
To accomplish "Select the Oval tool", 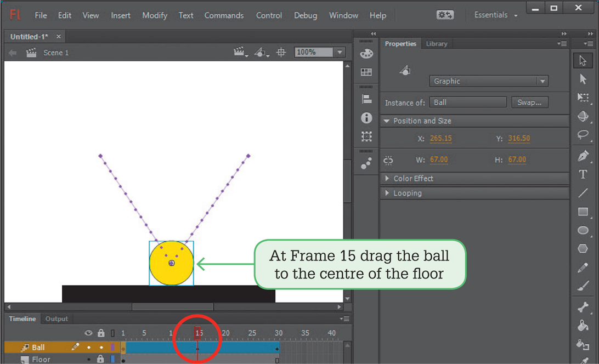I will pos(583,230).
